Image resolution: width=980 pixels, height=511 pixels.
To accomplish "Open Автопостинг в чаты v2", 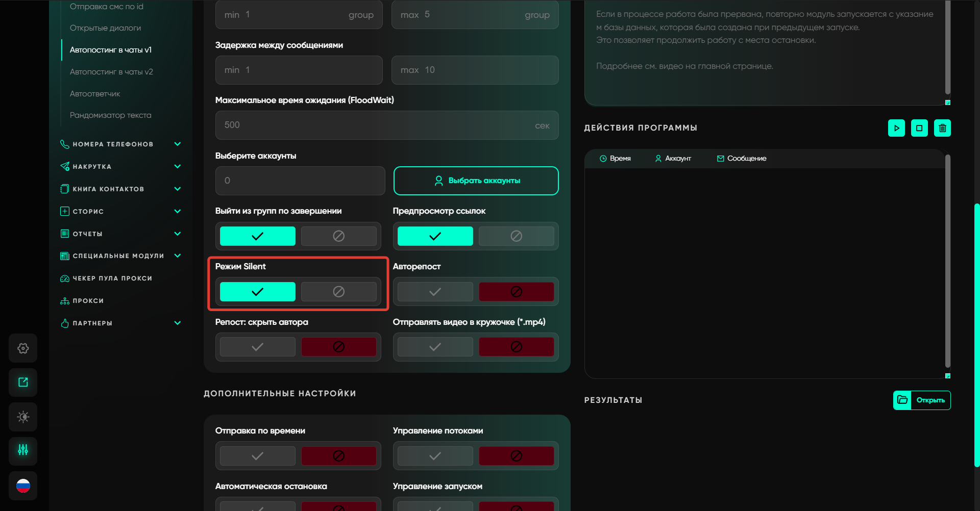I will 111,72.
